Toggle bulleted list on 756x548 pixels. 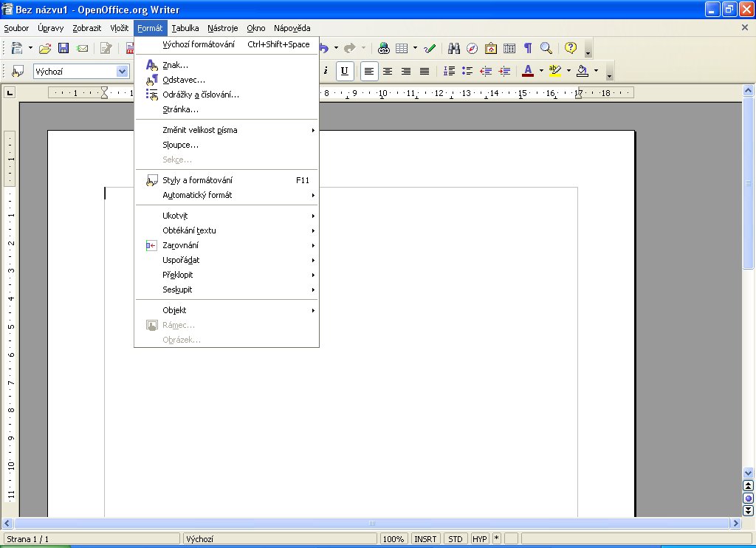coord(467,72)
